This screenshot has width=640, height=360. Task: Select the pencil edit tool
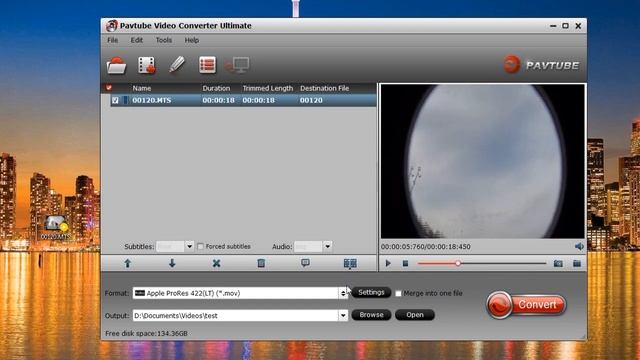click(x=177, y=65)
